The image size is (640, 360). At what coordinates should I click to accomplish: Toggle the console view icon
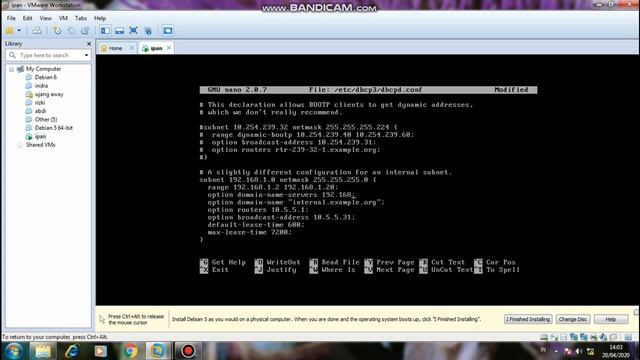[167, 31]
